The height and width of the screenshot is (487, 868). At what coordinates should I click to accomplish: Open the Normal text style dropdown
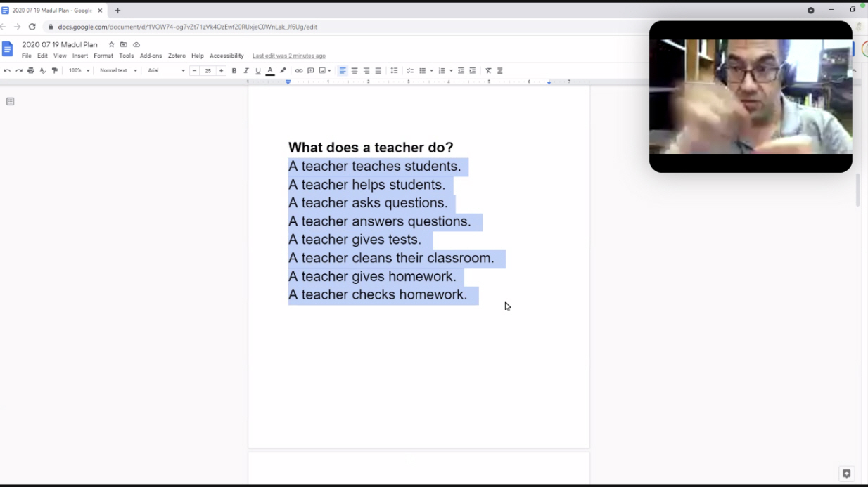pyautogui.click(x=118, y=71)
